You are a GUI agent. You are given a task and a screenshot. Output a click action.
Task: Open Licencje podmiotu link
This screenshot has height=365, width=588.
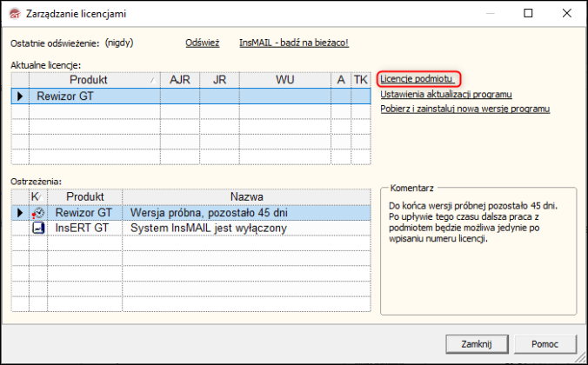point(417,79)
